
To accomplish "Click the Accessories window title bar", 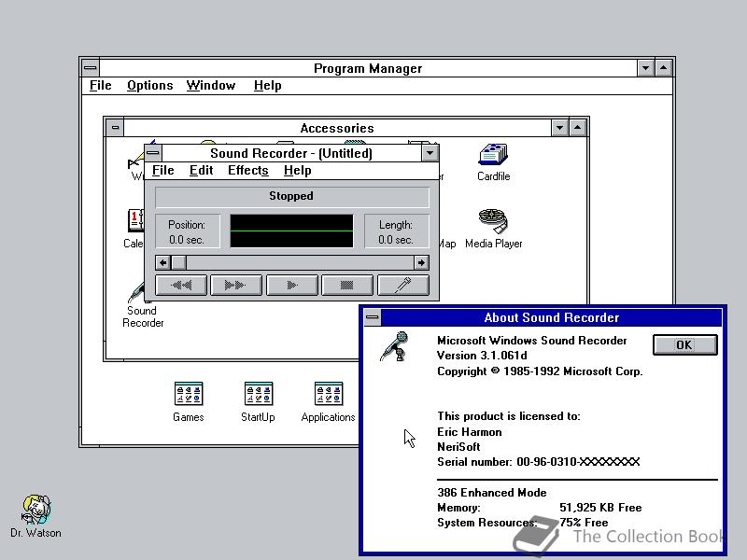I will click(337, 128).
